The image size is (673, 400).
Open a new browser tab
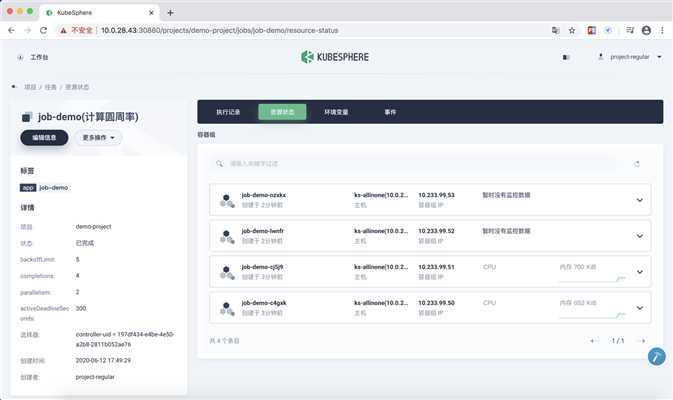170,13
